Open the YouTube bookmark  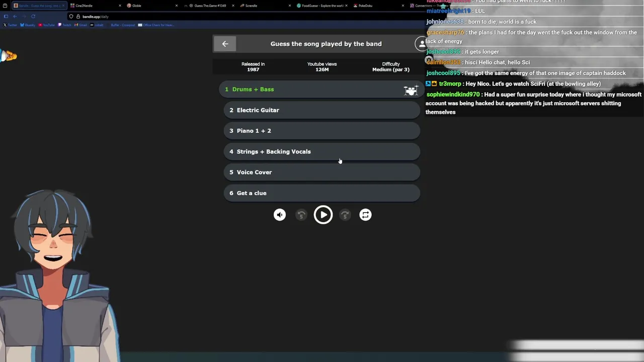click(47, 25)
